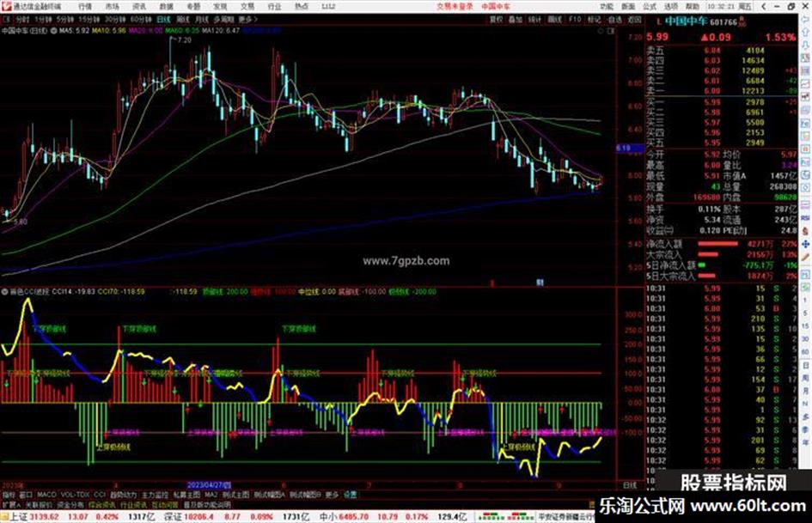This screenshot has height=523, width=812.
Task: Open the 公式 menu
Action: click(x=650, y=7)
